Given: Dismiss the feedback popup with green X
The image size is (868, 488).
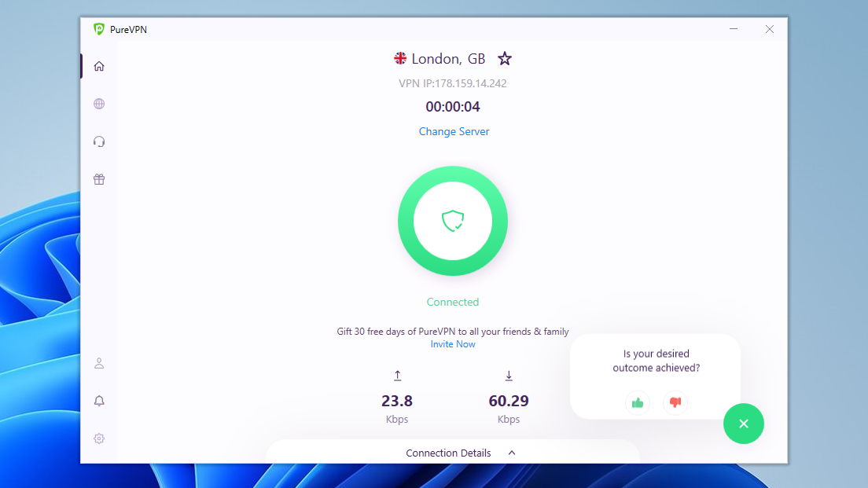Looking at the screenshot, I should pos(744,424).
